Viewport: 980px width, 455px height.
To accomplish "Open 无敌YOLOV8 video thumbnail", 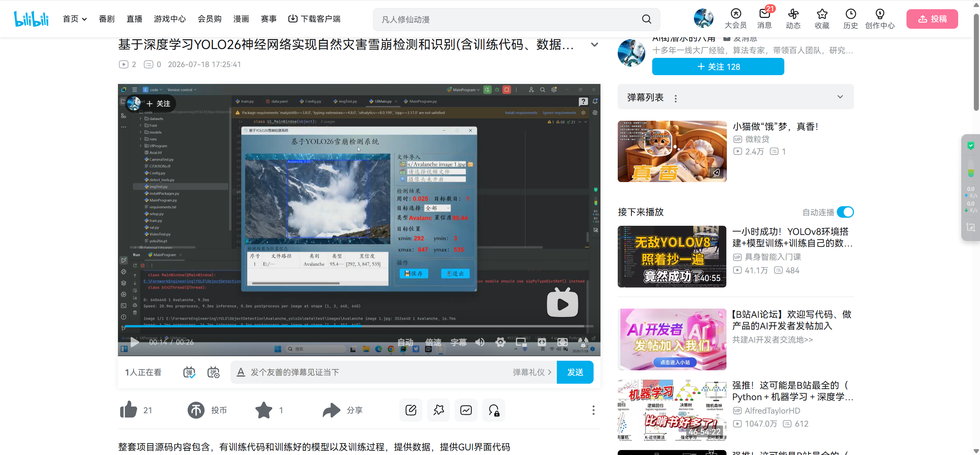I will pyautogui.click(x=672, y=256).
